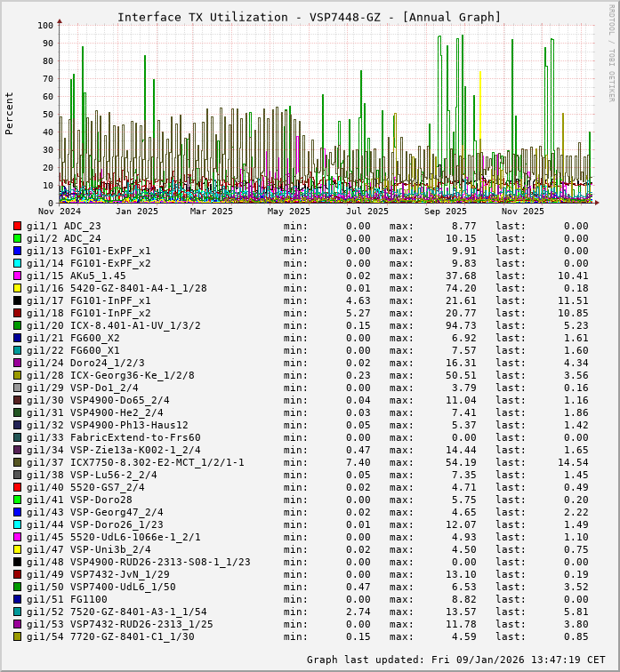The width and height of the screenshot is (620, 672).
Task: Click the Percent y-axis label
Action: (10, 113)
